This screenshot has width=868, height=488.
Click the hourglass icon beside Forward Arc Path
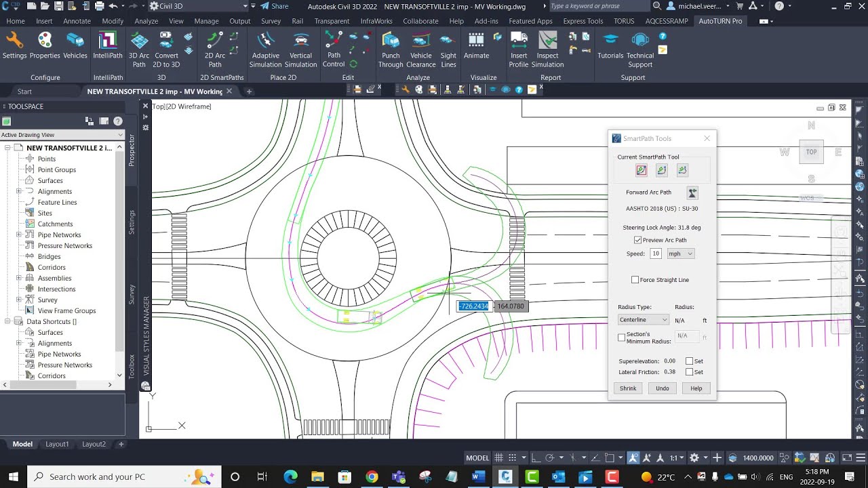tap(692, 192)
